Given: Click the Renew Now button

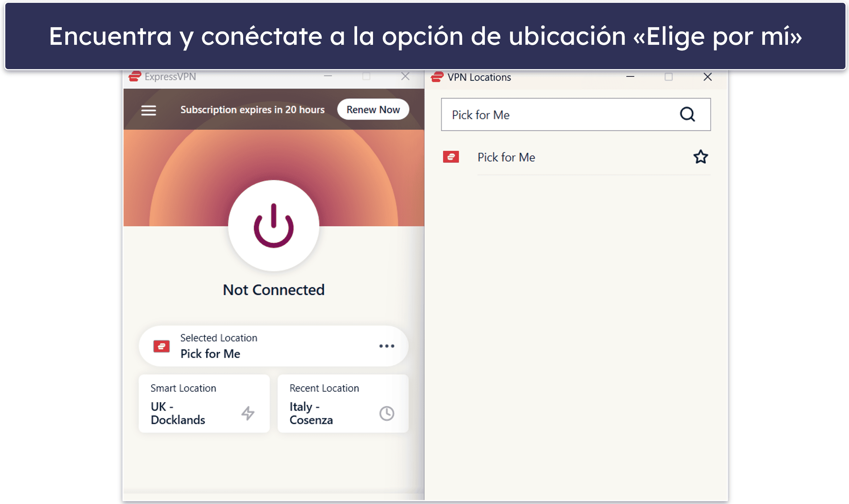Looking at the screenshot, I should pos(373,110).
